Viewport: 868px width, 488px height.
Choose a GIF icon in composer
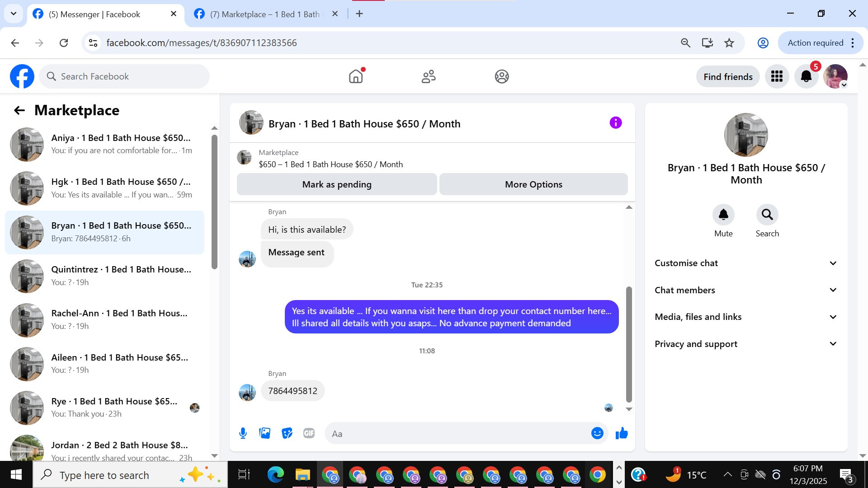pos(309,433)
